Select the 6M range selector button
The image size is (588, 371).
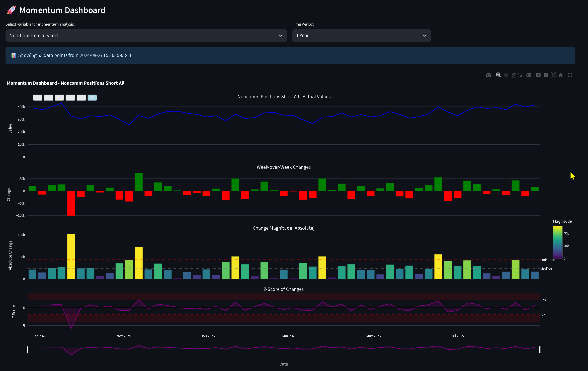59,98
